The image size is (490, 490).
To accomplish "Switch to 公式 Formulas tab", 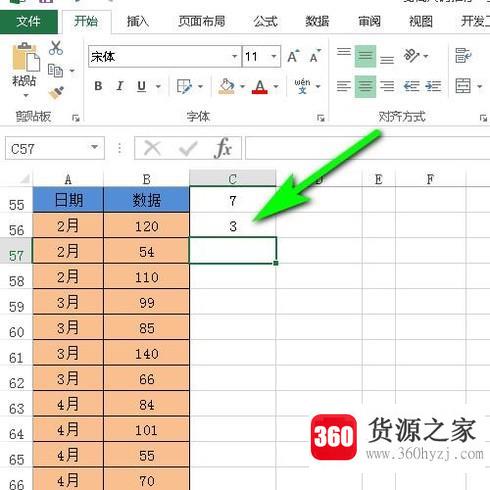I will 265,22.
